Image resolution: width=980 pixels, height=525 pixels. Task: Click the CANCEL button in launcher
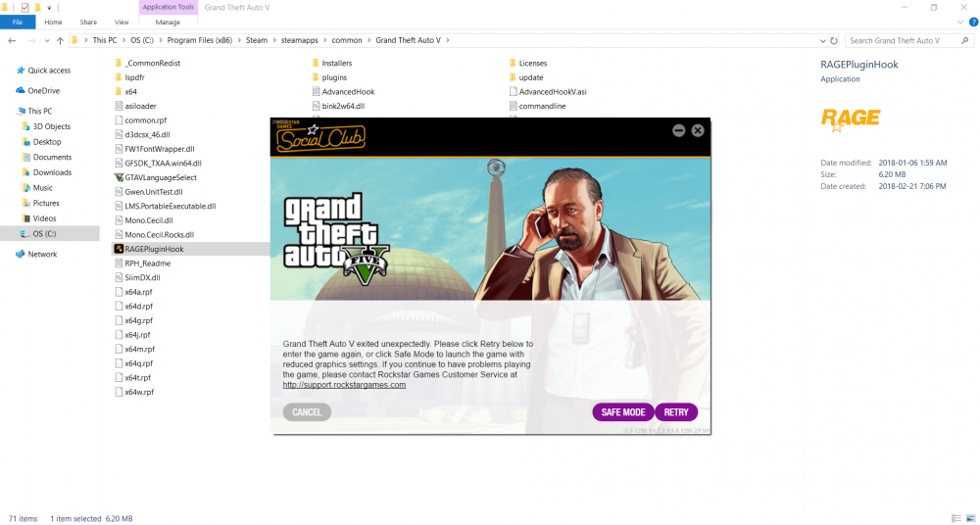tap(307, 412)
